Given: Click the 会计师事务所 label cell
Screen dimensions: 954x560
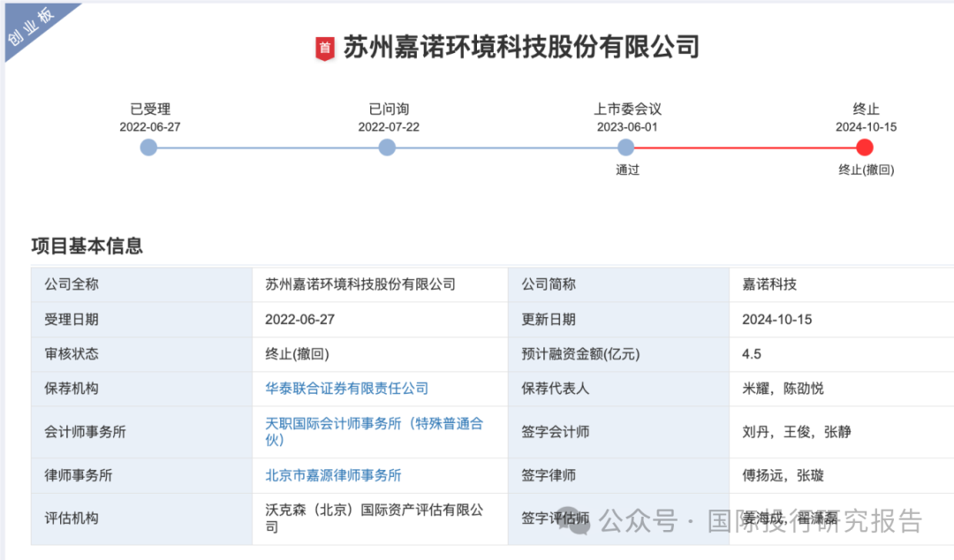Looking at the screenshot, I should point(141,432).
